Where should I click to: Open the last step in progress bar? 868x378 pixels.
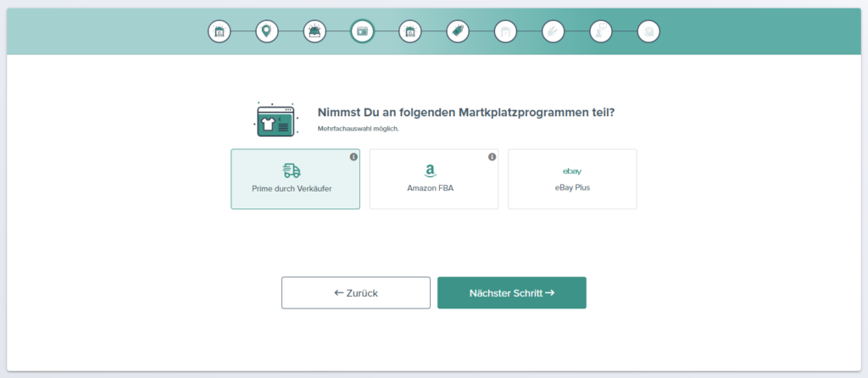648,31
